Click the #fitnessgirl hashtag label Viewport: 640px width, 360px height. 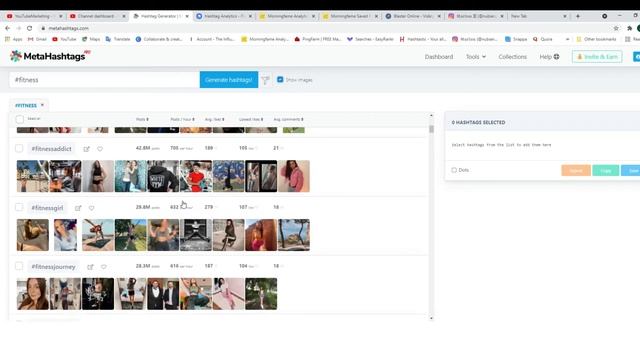tap(47, 208)
